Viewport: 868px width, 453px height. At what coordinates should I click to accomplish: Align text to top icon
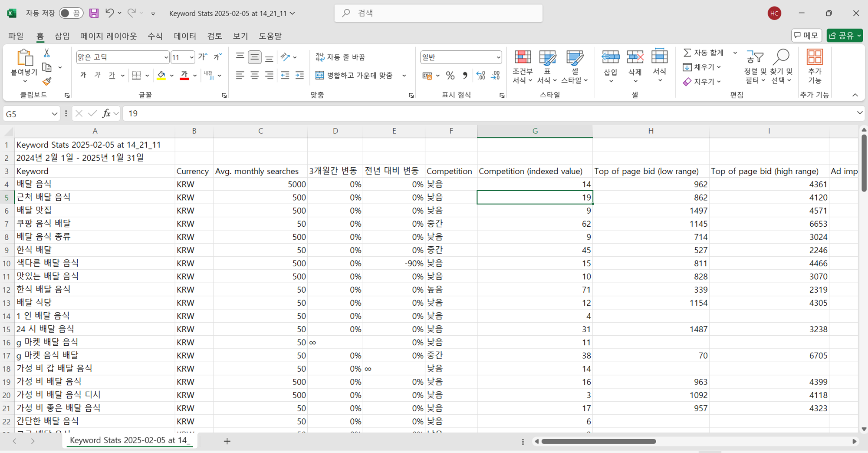pyautogui.click(x=240, y=57)
